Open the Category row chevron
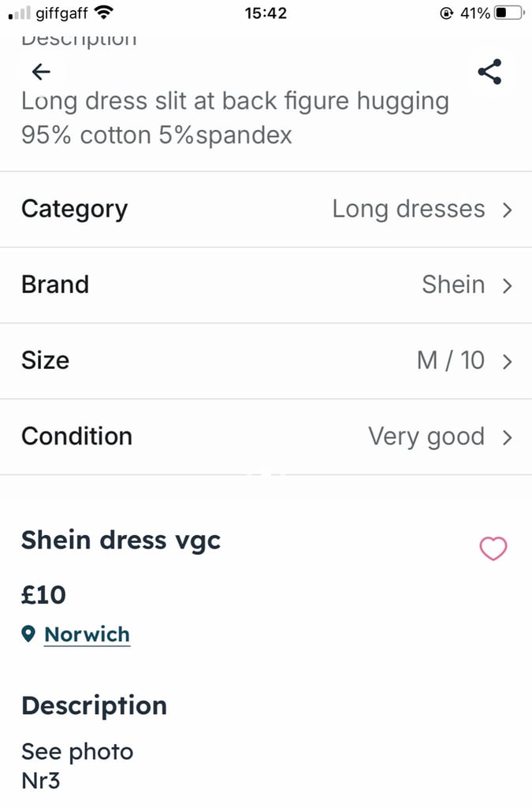The width and height of the screenshot is (532, 807). 508,210
